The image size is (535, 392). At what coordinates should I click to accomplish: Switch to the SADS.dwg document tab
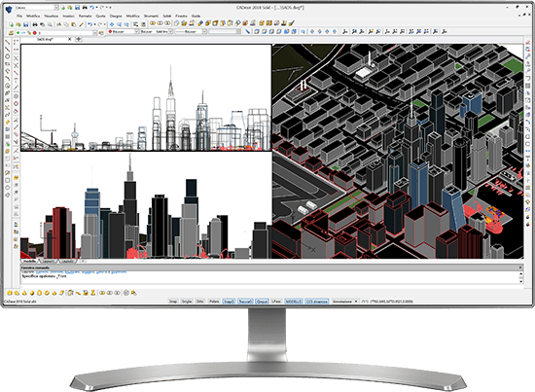tap(45, 39)
